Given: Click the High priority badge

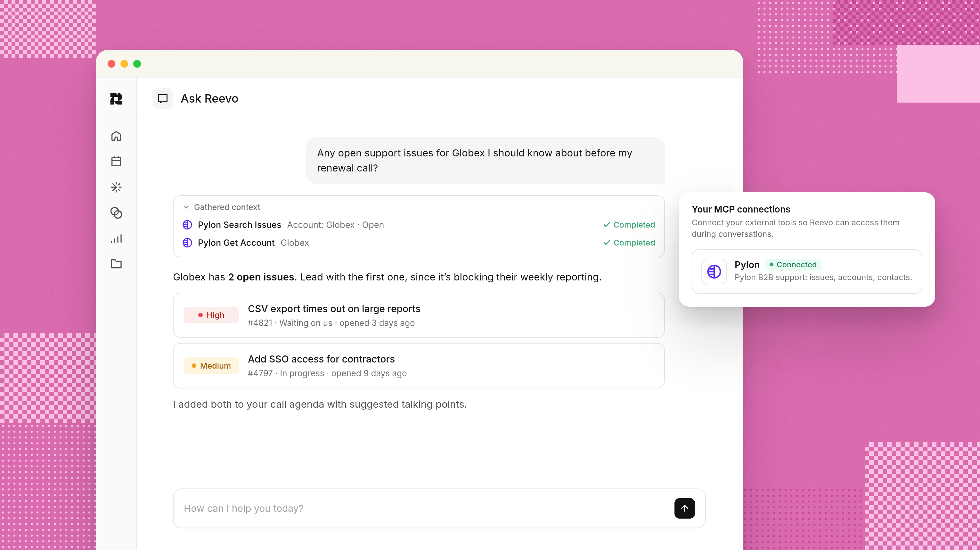Looking at the screenshot, I should [211, 315].
